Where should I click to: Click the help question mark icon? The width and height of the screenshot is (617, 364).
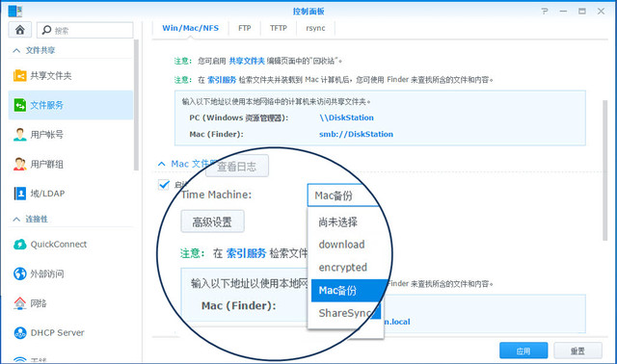pos(545,11)
